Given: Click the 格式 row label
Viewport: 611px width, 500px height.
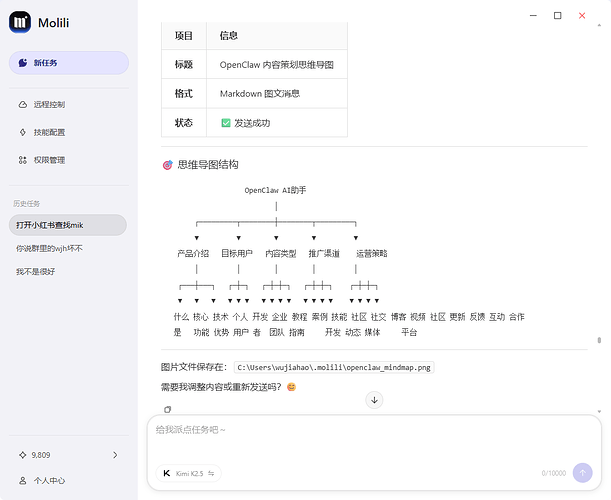Looking at the screenshot, I should pos(184,94).
